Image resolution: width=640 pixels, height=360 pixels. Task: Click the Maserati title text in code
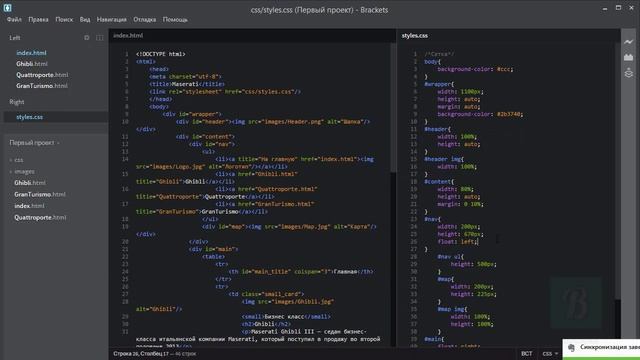click(x=185, y=84)
